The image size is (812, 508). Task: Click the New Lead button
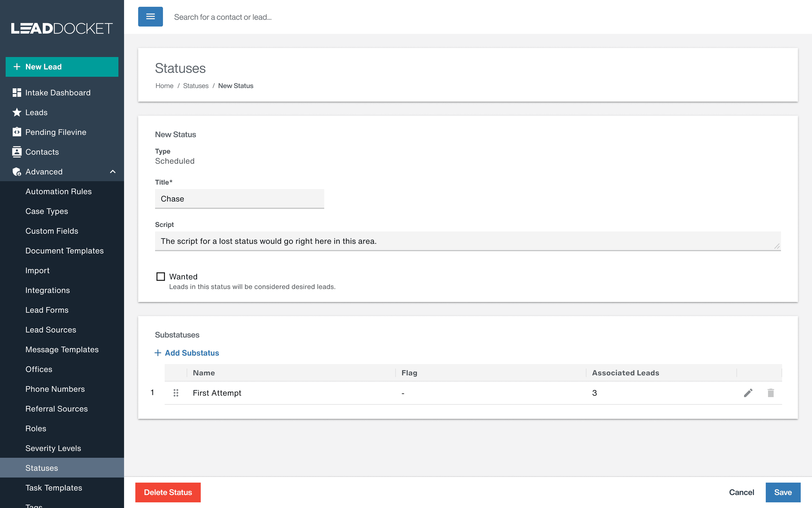coord(62,67)
